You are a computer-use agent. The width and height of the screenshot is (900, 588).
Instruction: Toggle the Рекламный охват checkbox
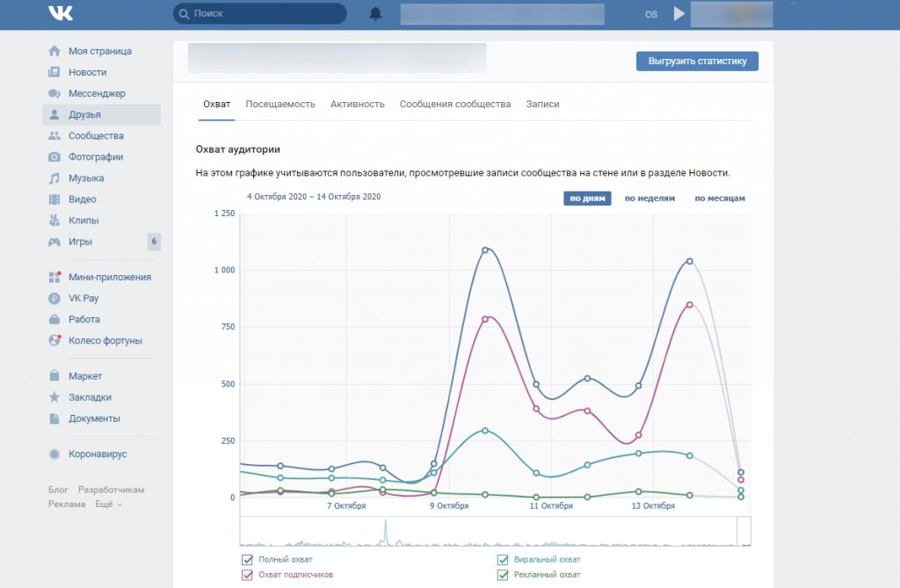(x=503, y=575)
